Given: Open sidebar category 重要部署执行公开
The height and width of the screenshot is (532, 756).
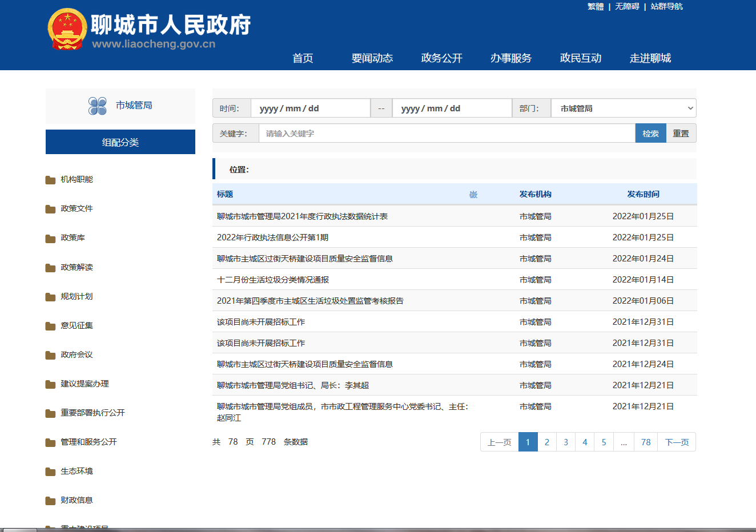Looking at the screenshot, I should [x=93, y=413].
